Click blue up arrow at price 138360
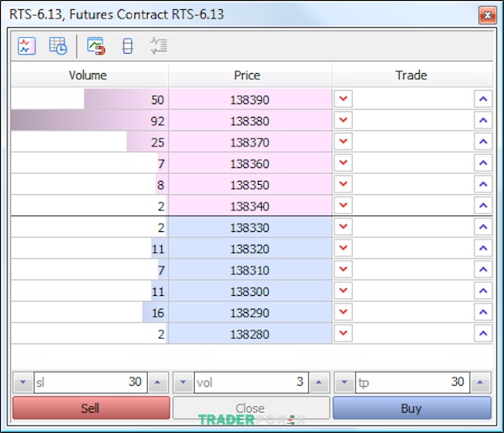This screenshot has height=433, width=504. click(x=483, y=163)
